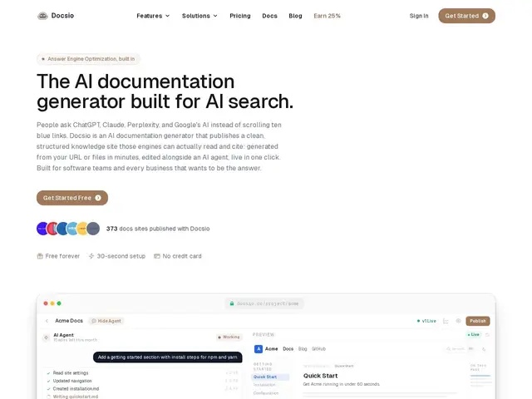The width and height of the screenshot is (532, 399).
Task: Click the lightning icon beside 30-second setup
Action: 91,256
